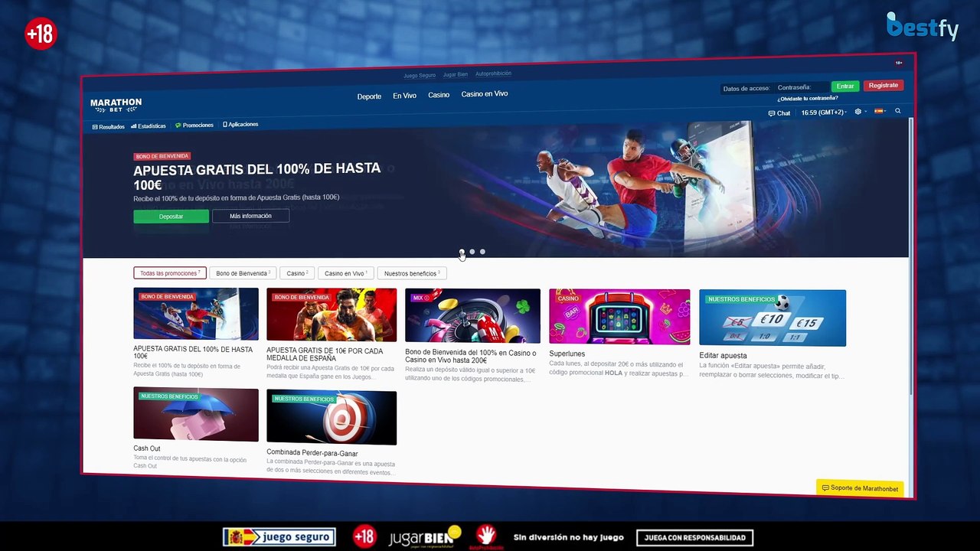Screen dimensions: 980x551
Task: Select the Casino promotions filter tab
Action: click(297, 273)
